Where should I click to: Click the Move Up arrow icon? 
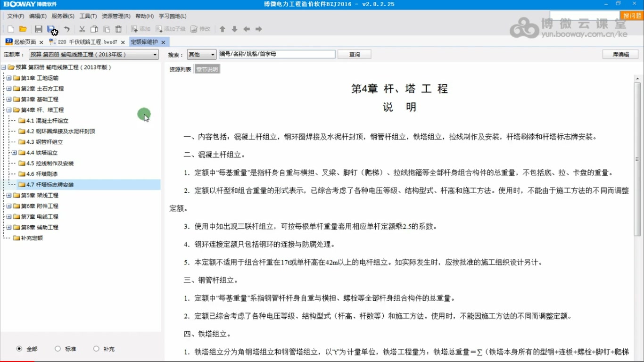point(223,29)
